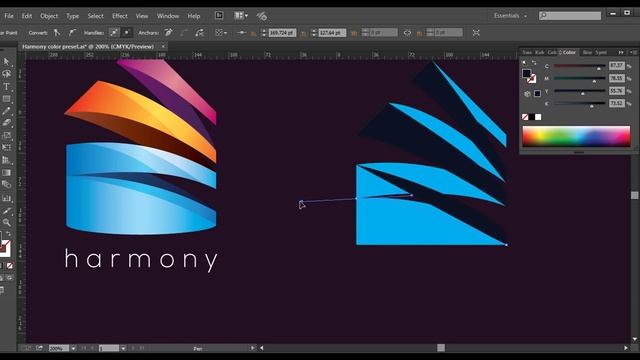This screenshot has width=640, height=360.
Task: Click the Cyan percentage value field
Action: coord(616,65)
